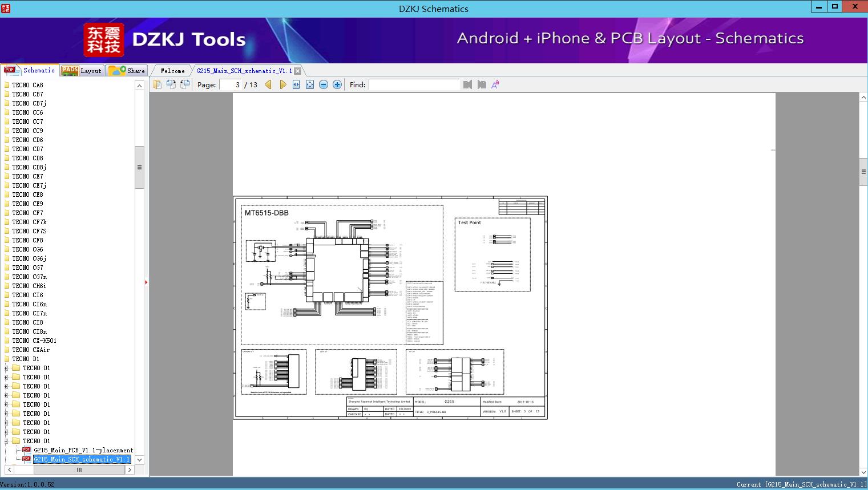
Task: Select the TECNO CG7n folder
Action: pyautogui.click(x=29, y=277)
